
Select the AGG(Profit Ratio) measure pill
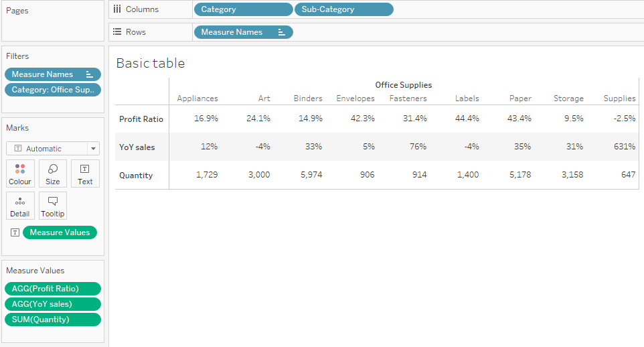(53, 289)
